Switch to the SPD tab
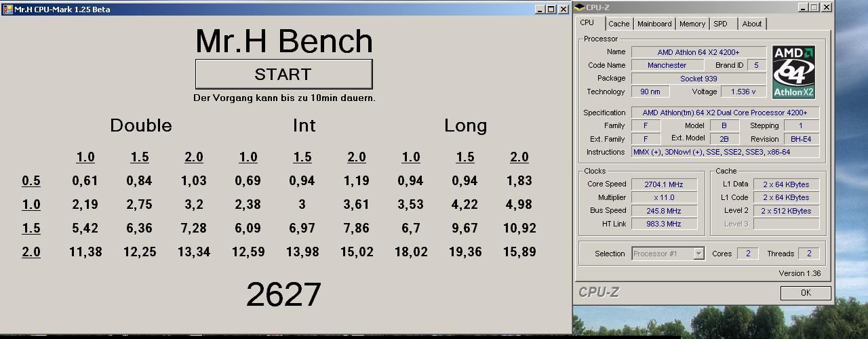The width and height of the screenshot is (868, 339). click(721, 24)
